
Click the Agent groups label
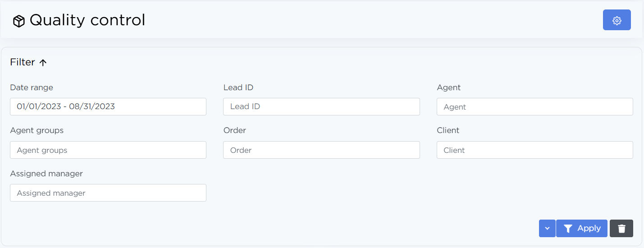37,130
